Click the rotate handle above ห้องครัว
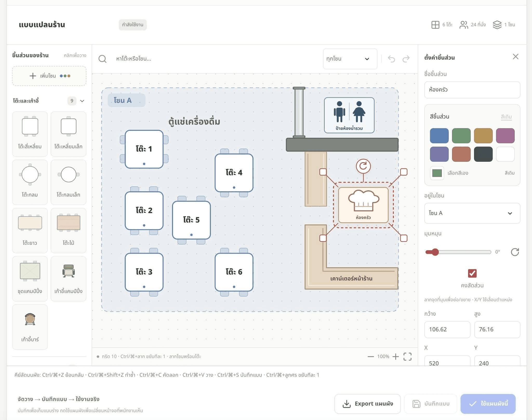This screenshot has height=420, width=532. (x=363, y=166)
